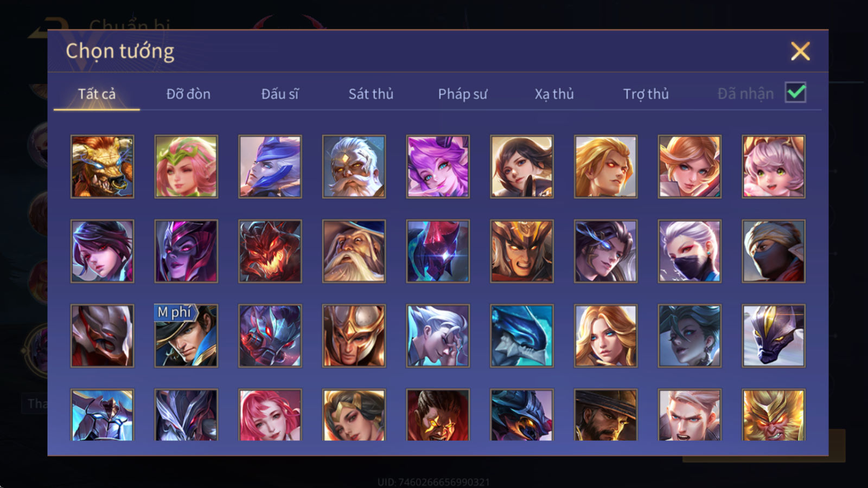Choose the golden monkey king hero
Viewport: 868px width, 488px height.
click(x=774, y=415)
